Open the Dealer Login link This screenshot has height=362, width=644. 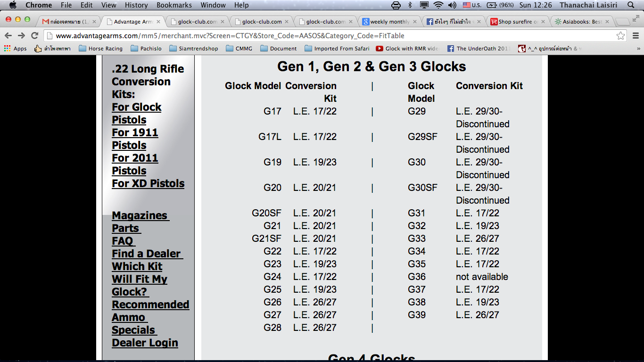(x=145, y=343)
